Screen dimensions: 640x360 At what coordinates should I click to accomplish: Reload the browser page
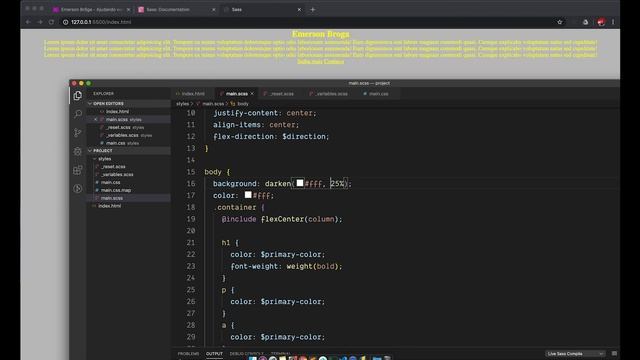(51, 22)
